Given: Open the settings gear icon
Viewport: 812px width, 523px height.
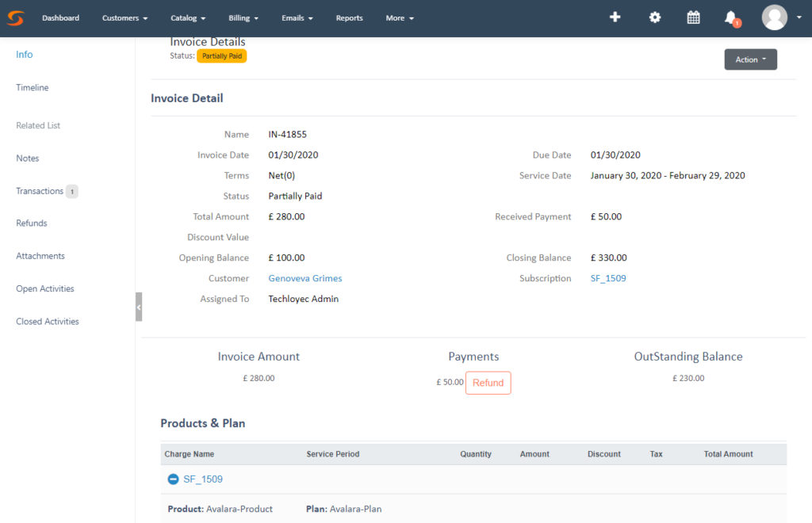Looking at the screenshot, I should click(x=654, y=17).
